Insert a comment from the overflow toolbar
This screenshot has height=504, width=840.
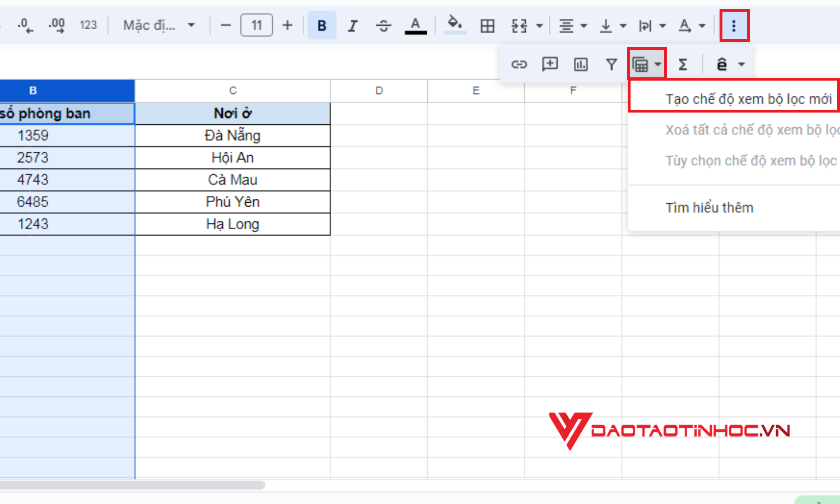(549, 64)
